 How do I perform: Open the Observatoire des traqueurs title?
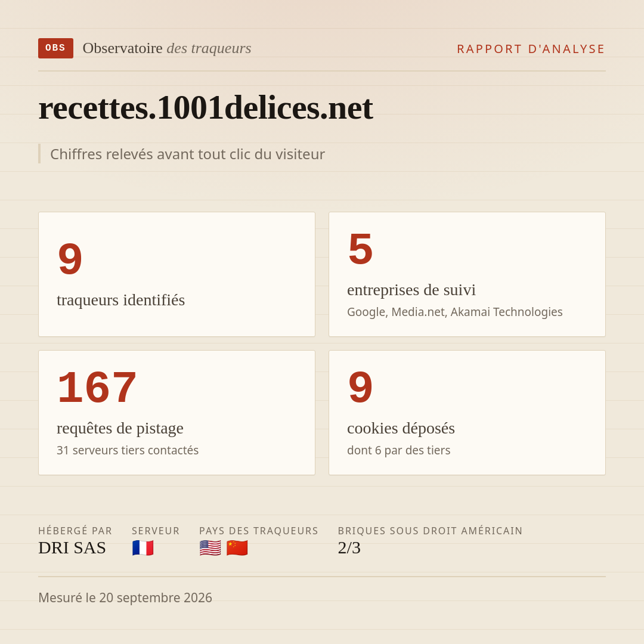(167, 48)
